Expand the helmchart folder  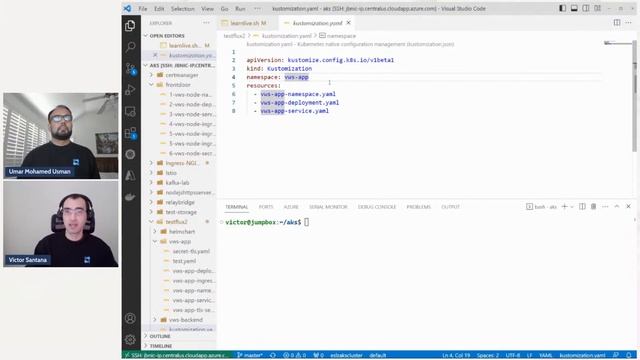click(155, 232)
